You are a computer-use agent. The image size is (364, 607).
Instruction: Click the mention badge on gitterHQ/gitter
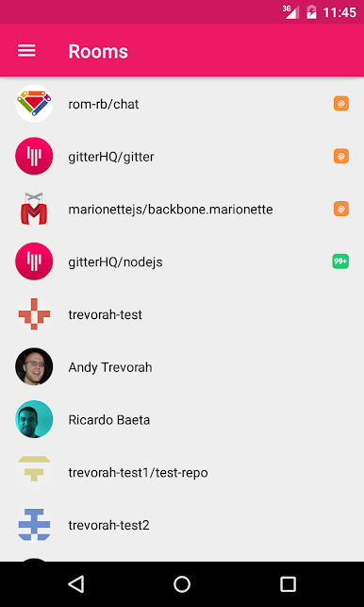click(341, 157)
